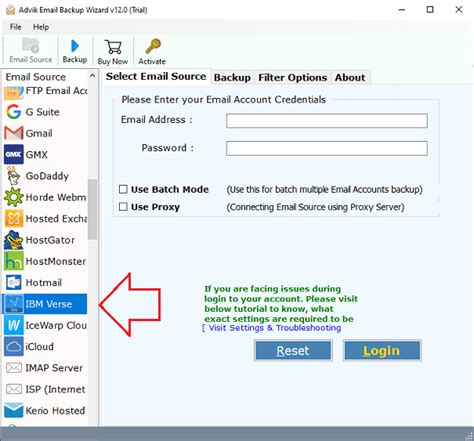Screen dimensions: 474x441
Task: Select the G Suite logo icon
Action: pyautogui.click(x=14, y=112)
